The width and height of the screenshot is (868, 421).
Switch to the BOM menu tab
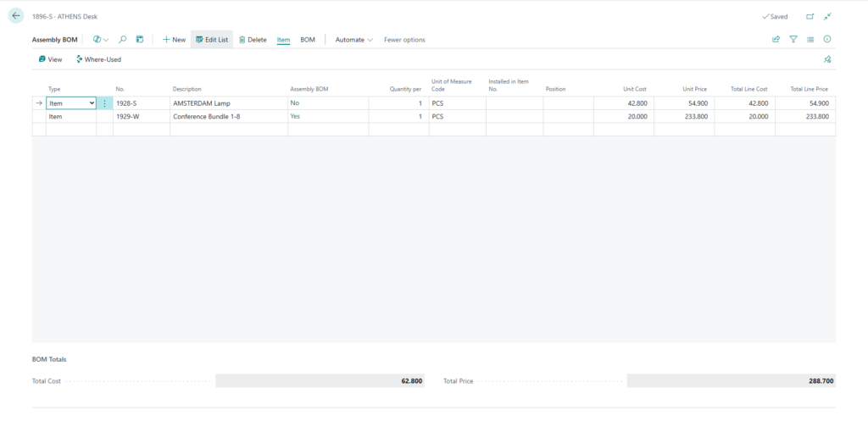coord(308,40)
